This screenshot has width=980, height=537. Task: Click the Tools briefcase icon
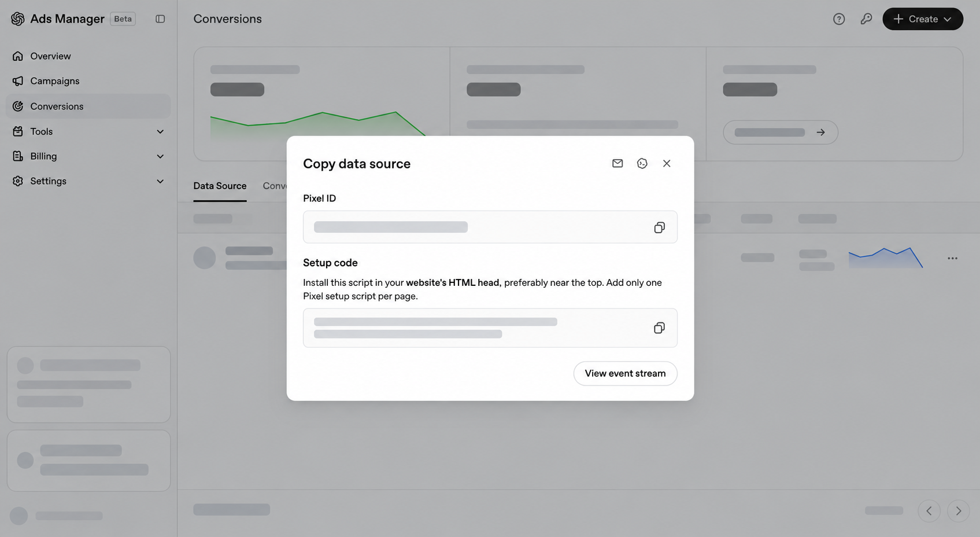pyautogui.click(x=18, y=131)
